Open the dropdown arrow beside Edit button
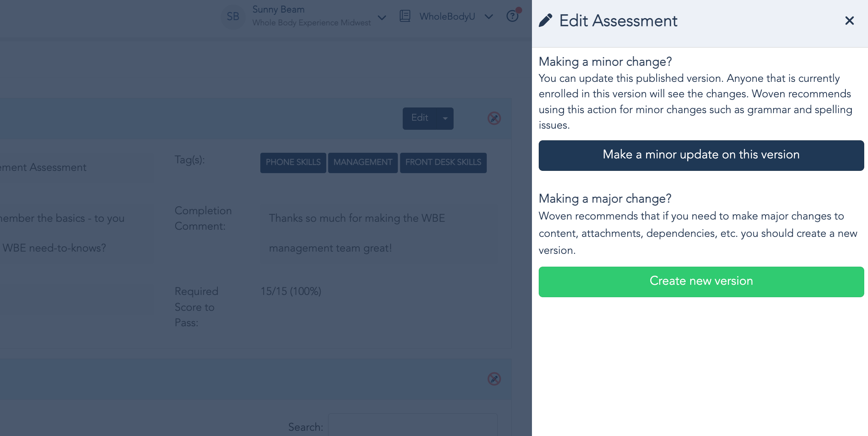The width and height of the screenshot is (868, 436). click(x=445, y=118)
